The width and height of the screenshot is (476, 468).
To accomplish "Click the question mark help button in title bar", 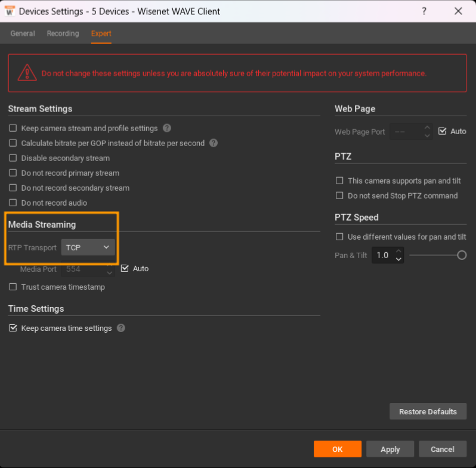I will tap(424, 11).
